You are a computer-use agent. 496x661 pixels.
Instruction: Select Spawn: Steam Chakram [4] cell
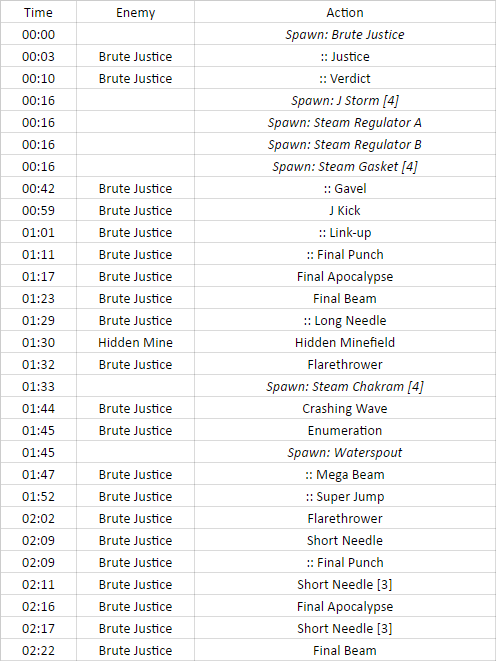(345, 386)
